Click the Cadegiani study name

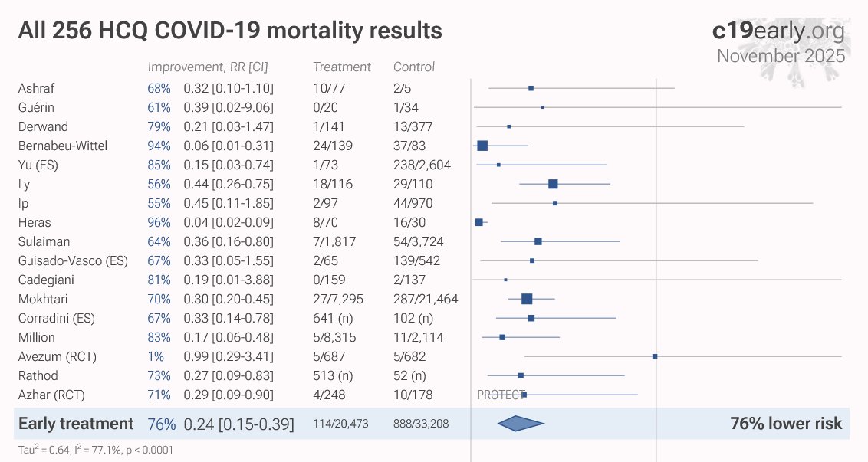(45, 280)
